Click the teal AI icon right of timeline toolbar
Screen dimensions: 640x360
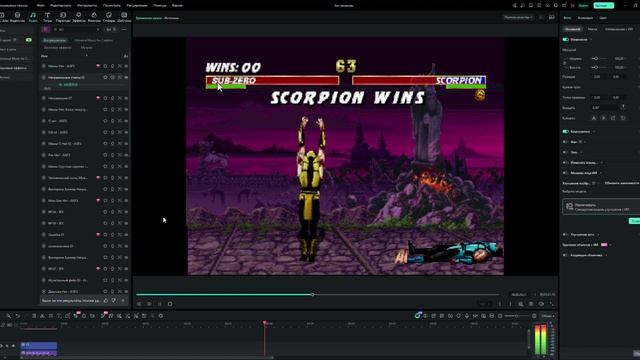pyautogui.click(x=417, y=316)
